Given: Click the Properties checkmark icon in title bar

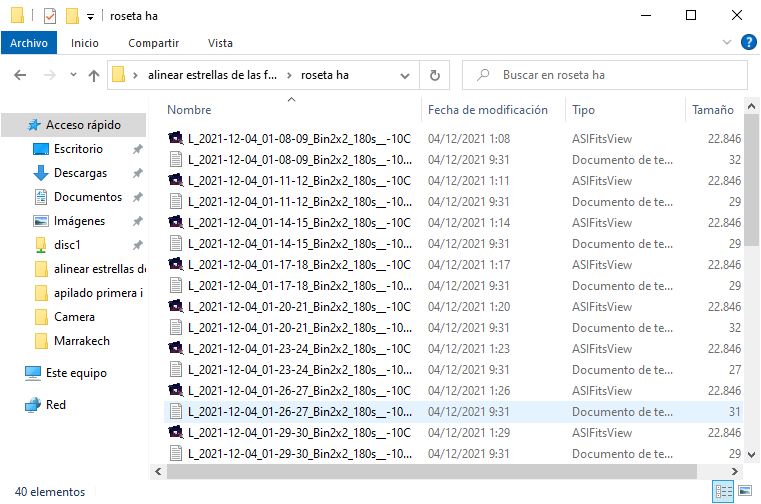Looking at the screenshot, I should 50,16.
